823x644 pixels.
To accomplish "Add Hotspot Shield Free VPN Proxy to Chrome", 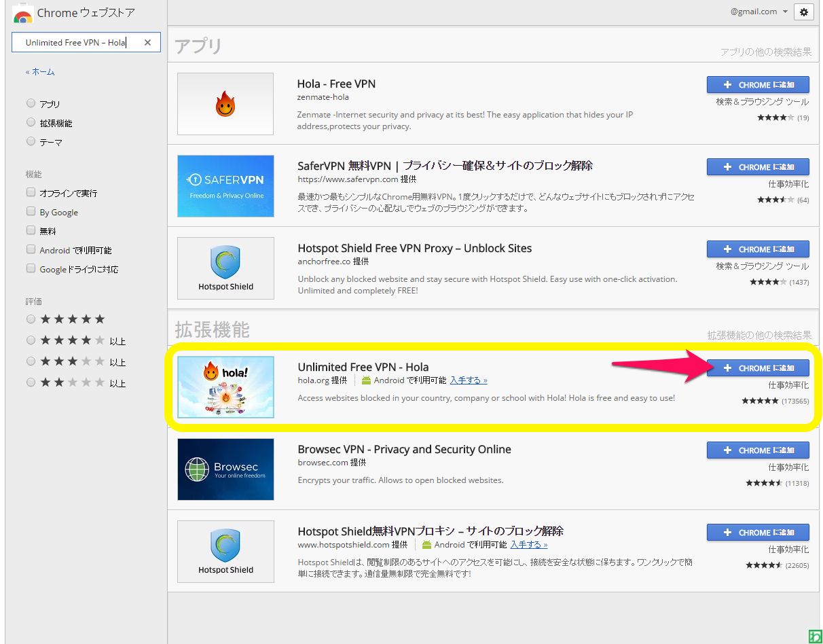I will (758, 249).
